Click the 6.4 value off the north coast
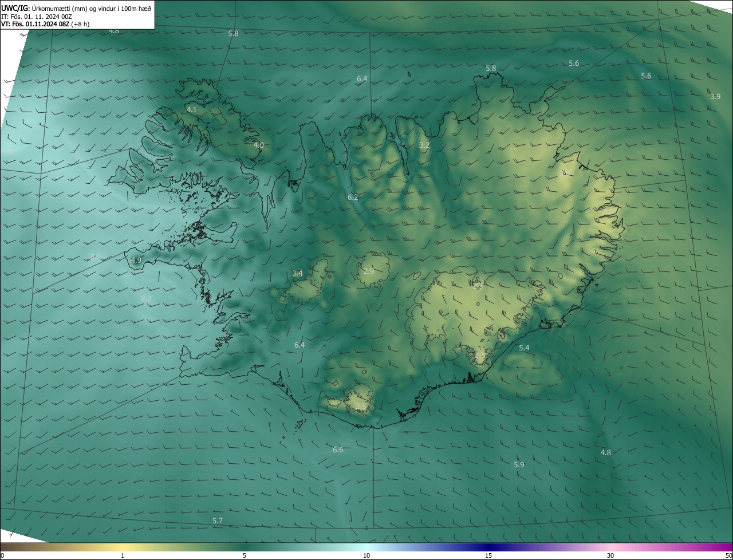 tap(362, 78)
